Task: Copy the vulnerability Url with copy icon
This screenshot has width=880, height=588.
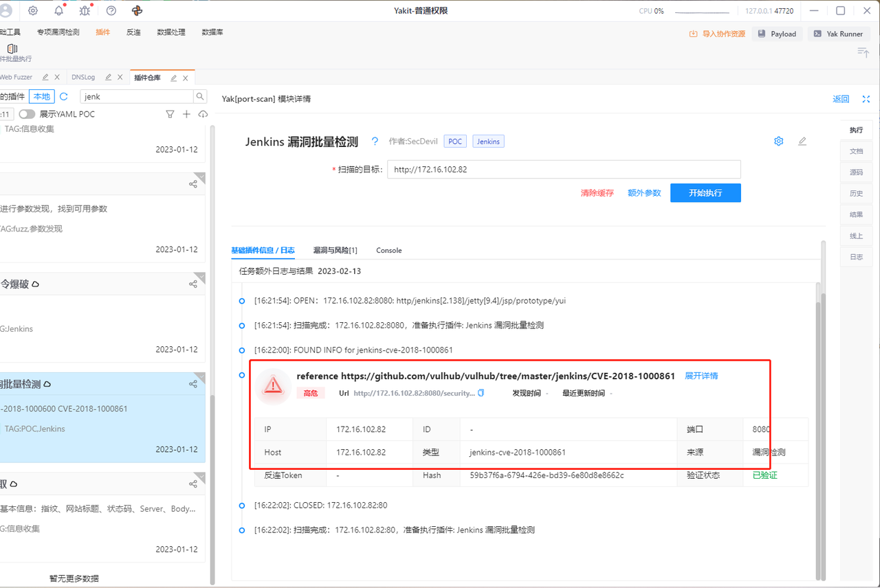Action: [x=481, y=393]
